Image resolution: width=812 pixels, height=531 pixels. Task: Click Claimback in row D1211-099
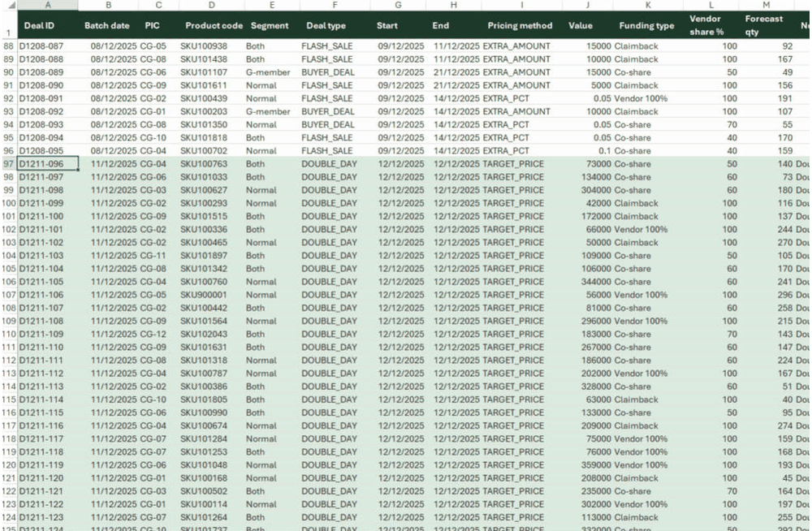tap(636, 203)
